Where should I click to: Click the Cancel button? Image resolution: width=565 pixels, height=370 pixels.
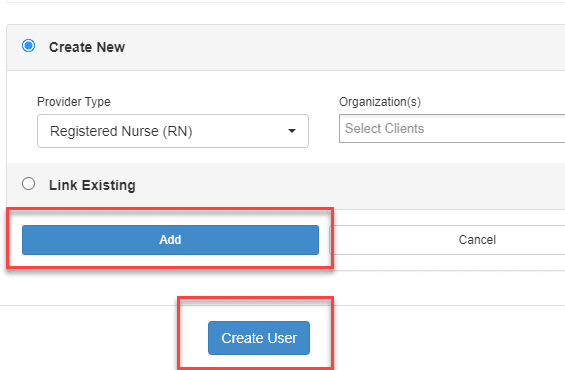click(448, 240)
